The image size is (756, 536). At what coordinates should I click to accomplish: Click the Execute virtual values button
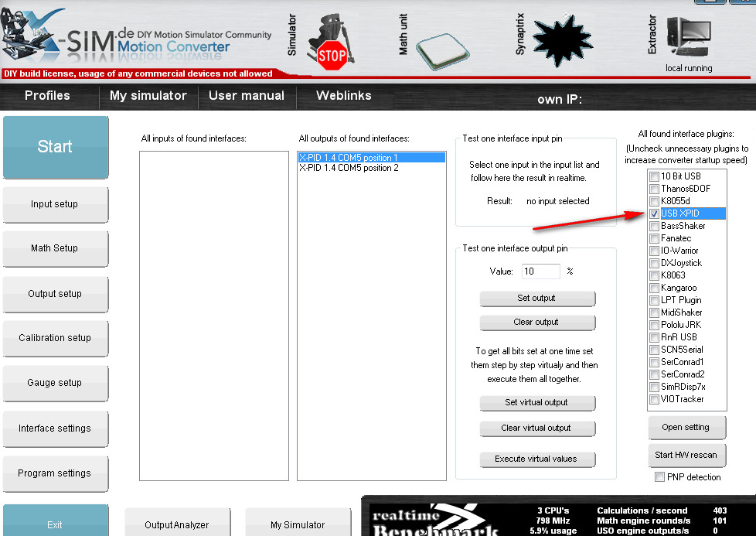[536, 459]
